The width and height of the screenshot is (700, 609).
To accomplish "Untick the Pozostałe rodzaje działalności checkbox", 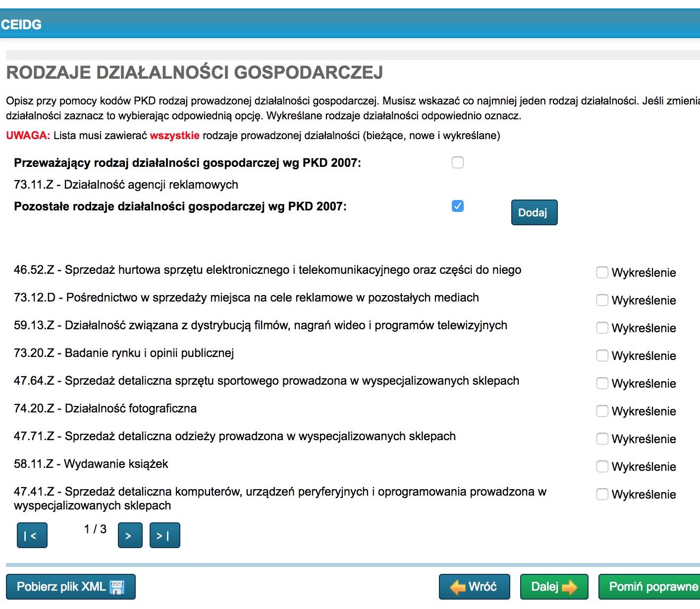I will click(x=458, y=206).
